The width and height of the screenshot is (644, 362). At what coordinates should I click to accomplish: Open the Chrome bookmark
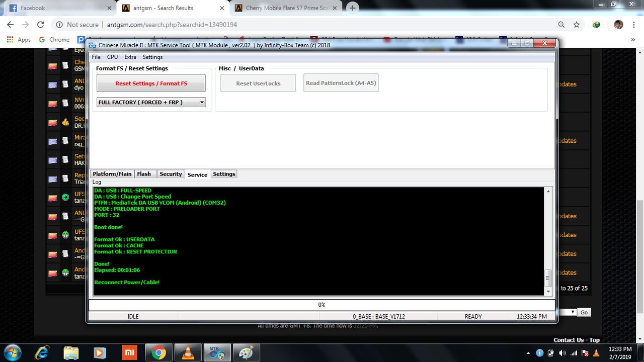pyautogui.click(x=54, y=40)
